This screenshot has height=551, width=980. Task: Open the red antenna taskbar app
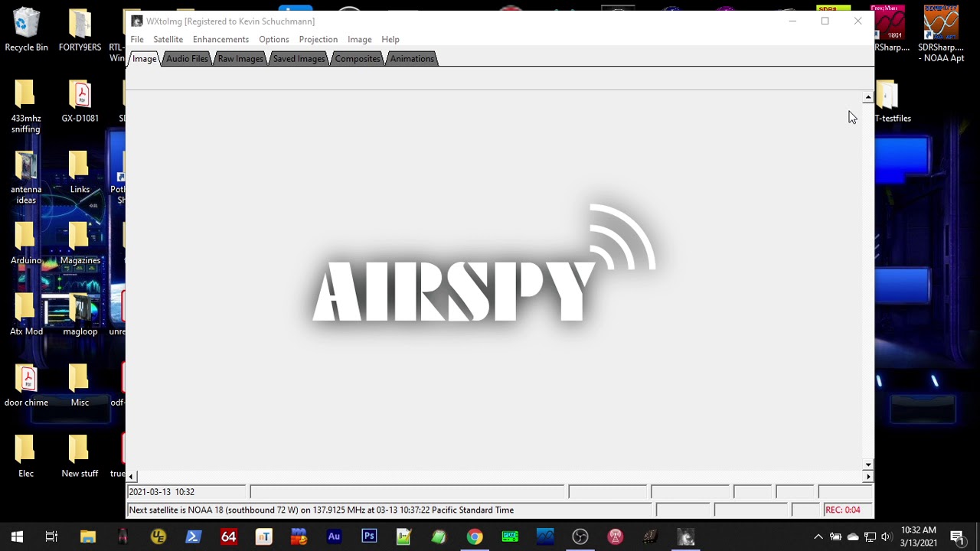click(616, 536)
